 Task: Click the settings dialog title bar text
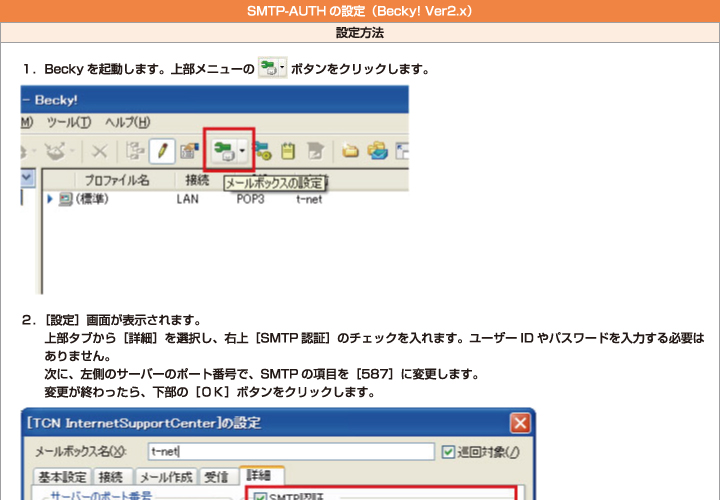144,422
